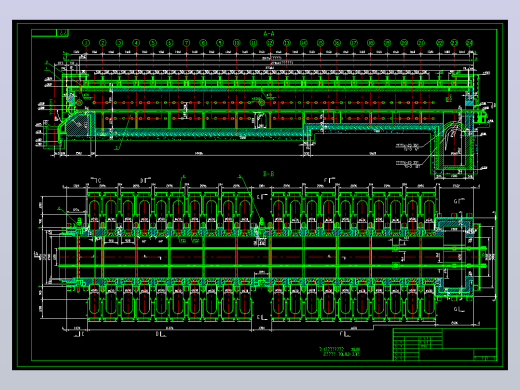This screenshot has height=390, width=520.
Task: Select grid axis bubble number 3
Action: pyautogui.click(x=119, y=43)
